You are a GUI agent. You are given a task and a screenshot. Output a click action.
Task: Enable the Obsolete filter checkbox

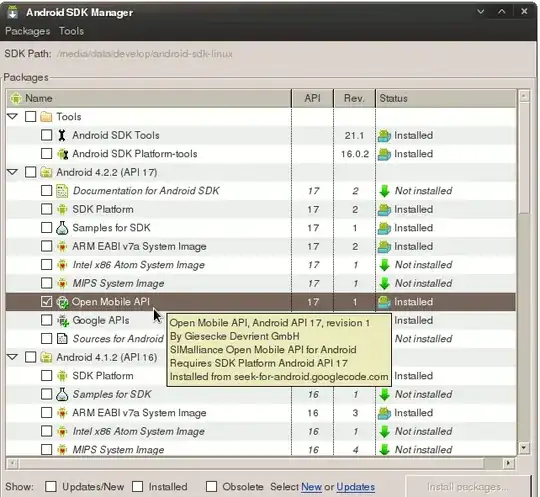(211, 487)
